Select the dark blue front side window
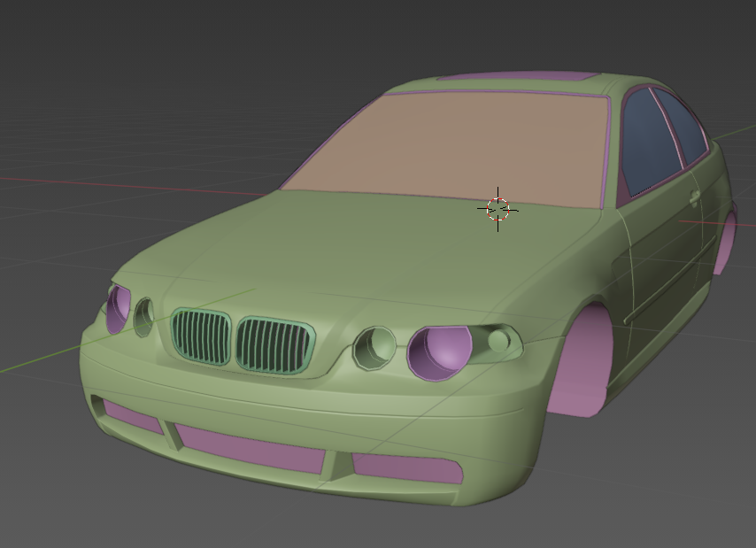This screenshot has width=756, height=548. [651, 144]
